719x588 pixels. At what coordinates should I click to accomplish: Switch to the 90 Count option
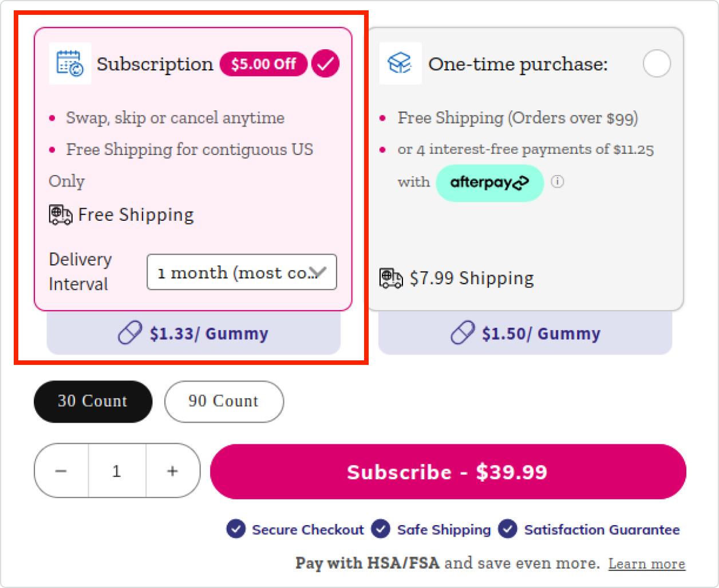click(x=223, y=402)
